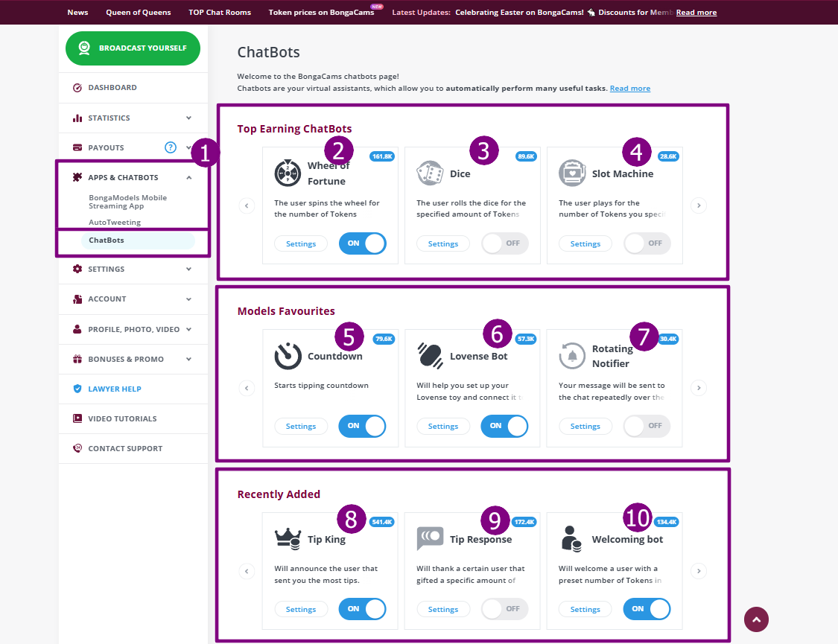
Task: Click the Payouts help question mark icon
Action: click(x=171, y=147)
